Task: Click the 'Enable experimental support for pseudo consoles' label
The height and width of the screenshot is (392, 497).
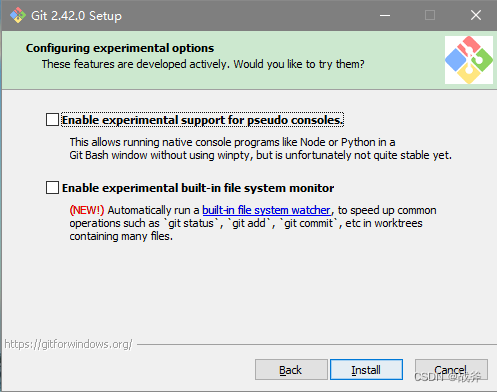Action: pyautogui.click(x=202, y=120)
